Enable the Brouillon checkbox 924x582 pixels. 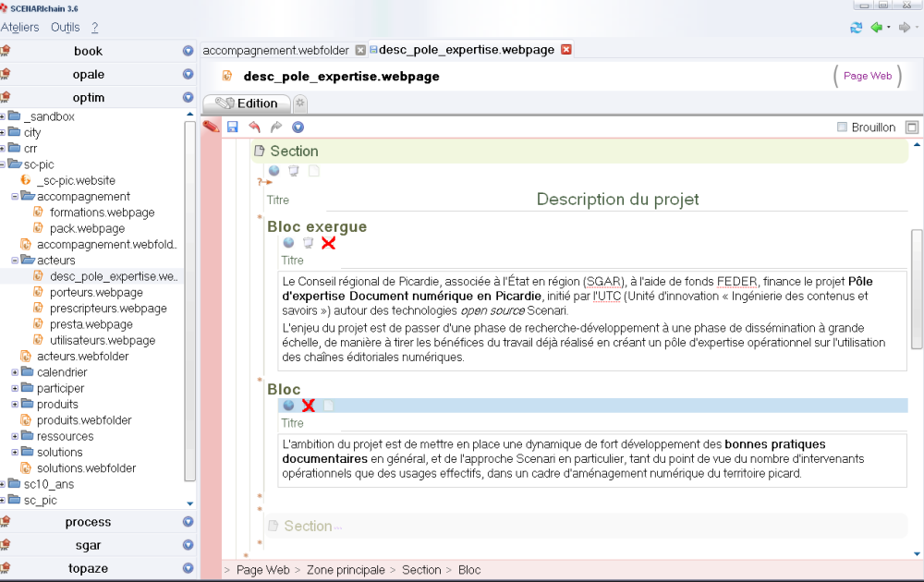842,127
